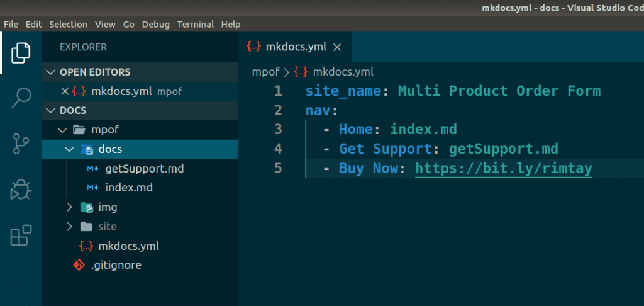Screen dimensions: 644x306
Task: Open the Source Control view icon
Action: click(21, 144)
